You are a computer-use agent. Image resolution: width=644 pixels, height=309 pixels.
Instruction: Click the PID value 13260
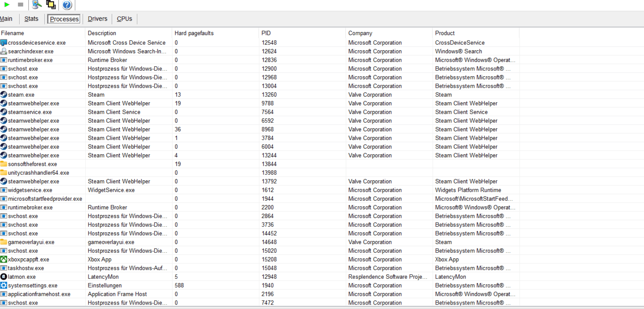pos(269,95)
